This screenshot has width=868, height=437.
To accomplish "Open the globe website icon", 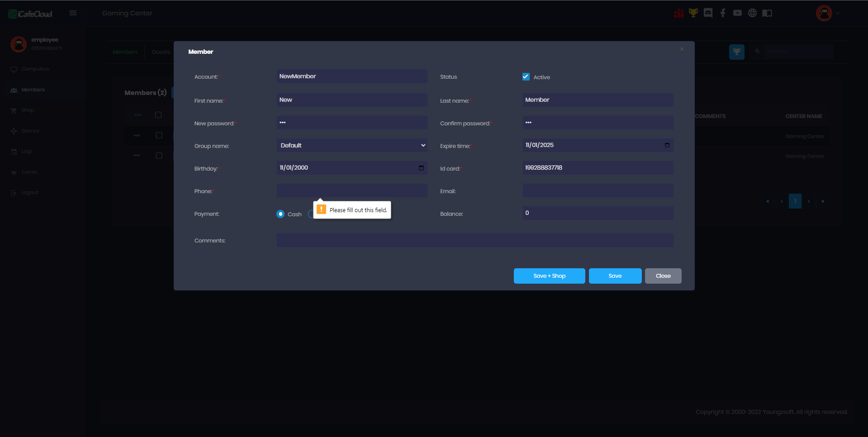I will coord(752,13).
